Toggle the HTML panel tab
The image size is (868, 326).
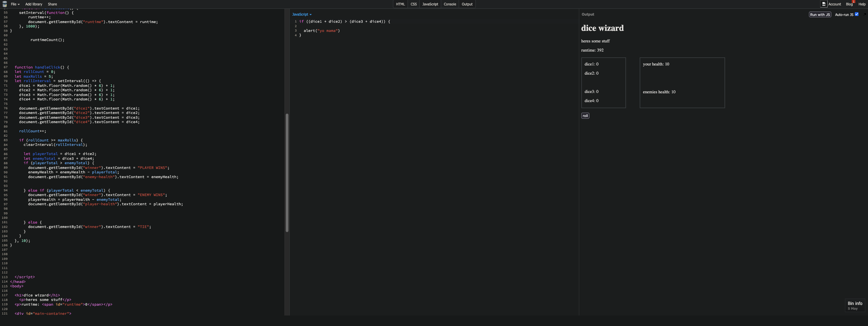click(x=400, y=4)
